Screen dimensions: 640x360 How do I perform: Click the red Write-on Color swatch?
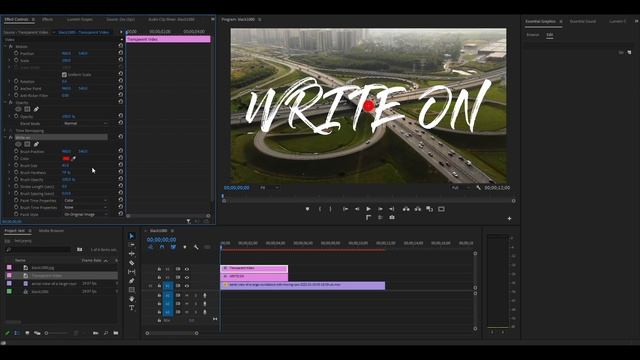click(x=66, y=158)
